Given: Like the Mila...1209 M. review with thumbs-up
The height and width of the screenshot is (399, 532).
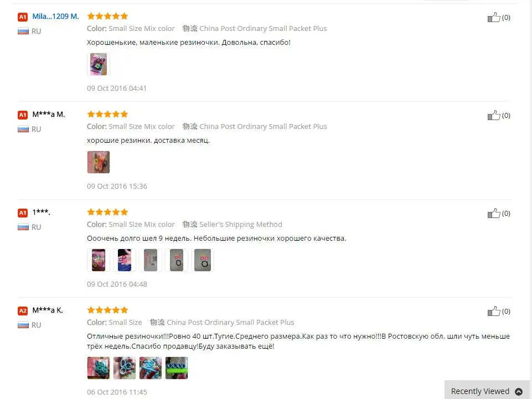Looking at the screenshot, I should [494, 17].
